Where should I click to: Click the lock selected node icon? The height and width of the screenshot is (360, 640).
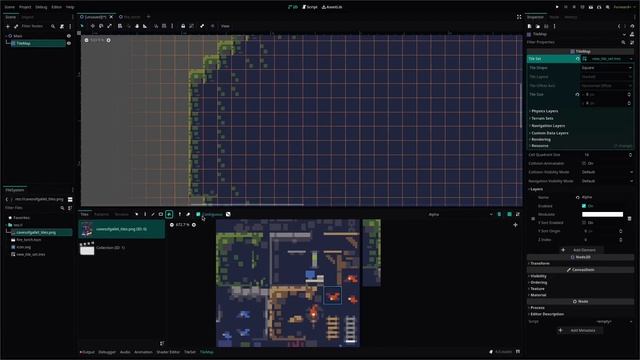tap(183, 26)
